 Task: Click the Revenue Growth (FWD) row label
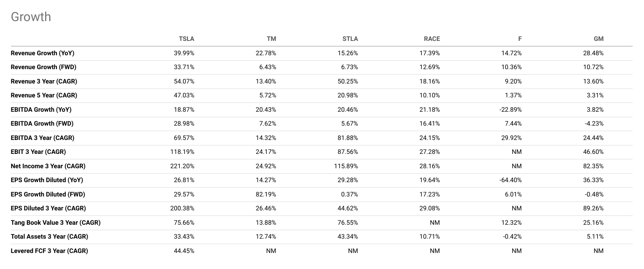(43, 67)
